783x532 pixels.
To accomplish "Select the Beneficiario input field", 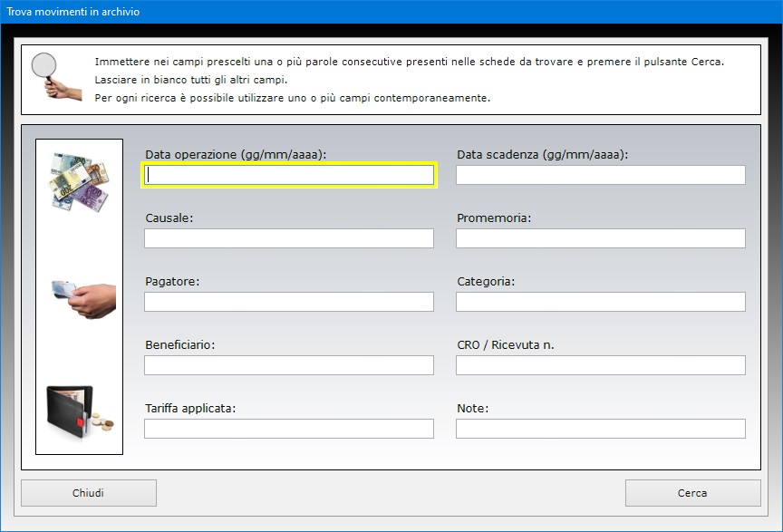I will [289, 365].
